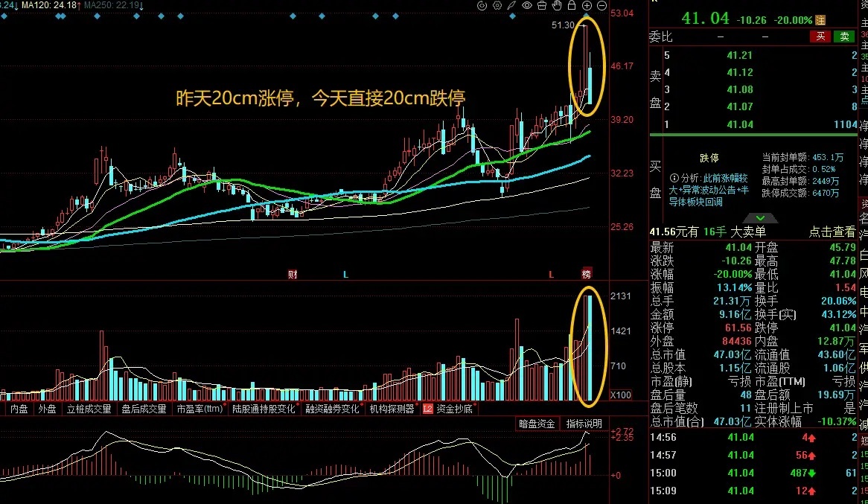Viewport: 868px width, 504px height.
Task: Click the 指标说明 button
Action: click(x=584, y=424)
